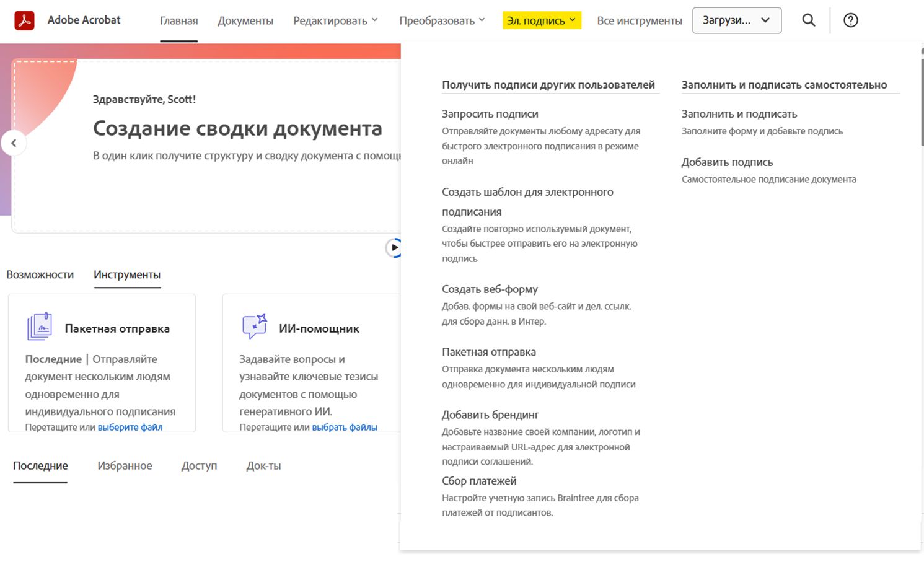Click the Пакетная отправка card title

click(x=117, y=328)
